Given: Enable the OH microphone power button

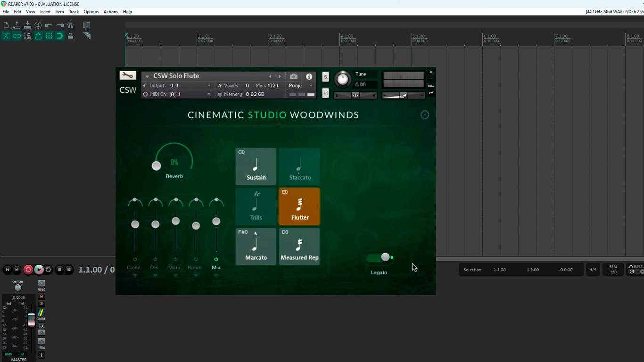Looking at the screenshot, I should [155, 259].
